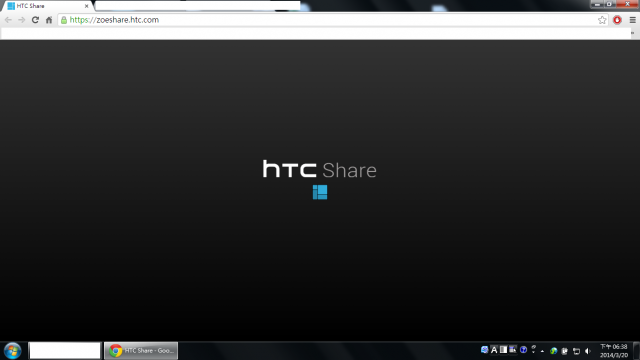Click the green globe tray icon
640x360 pixels.
point(553,351)
